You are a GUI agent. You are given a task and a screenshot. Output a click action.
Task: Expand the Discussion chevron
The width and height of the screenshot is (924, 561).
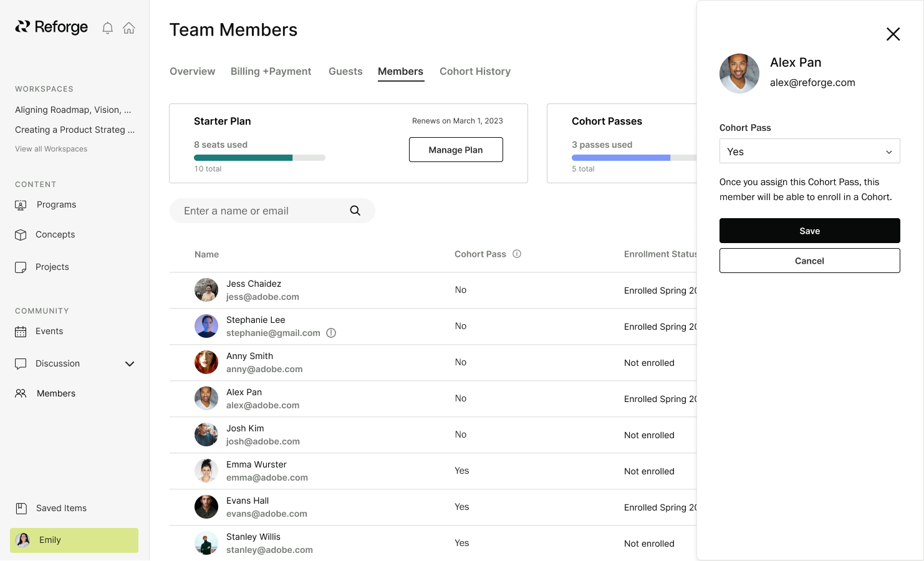[x=130, y=364]
